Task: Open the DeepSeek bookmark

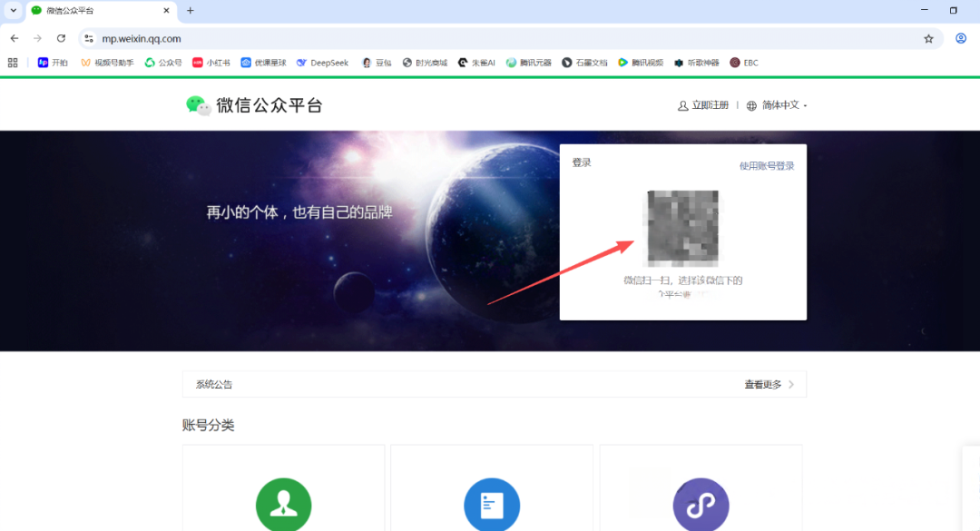Action: 322,63
